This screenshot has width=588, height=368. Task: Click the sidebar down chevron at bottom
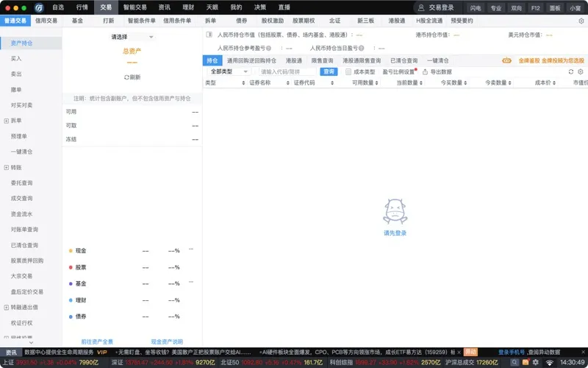31,342
